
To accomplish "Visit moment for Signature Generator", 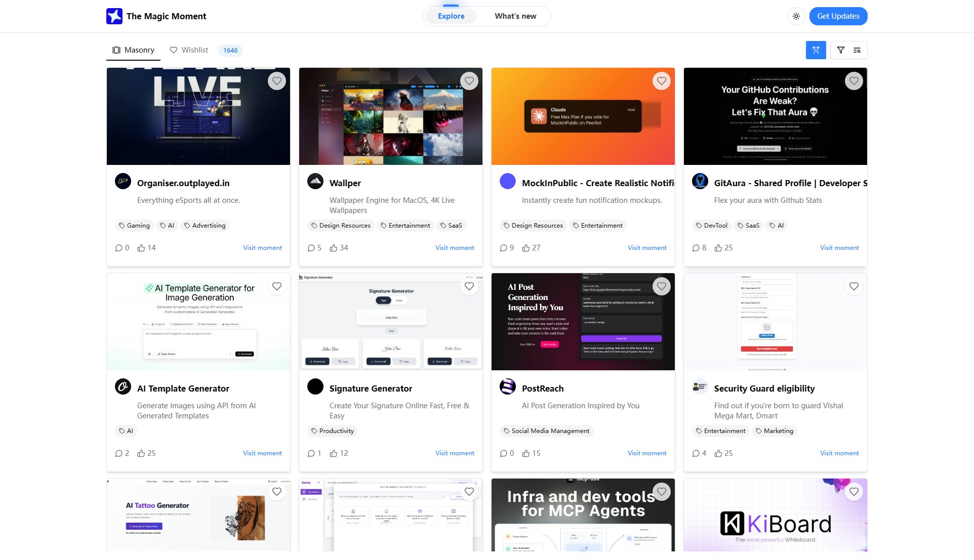I will (x=455, y=453).
